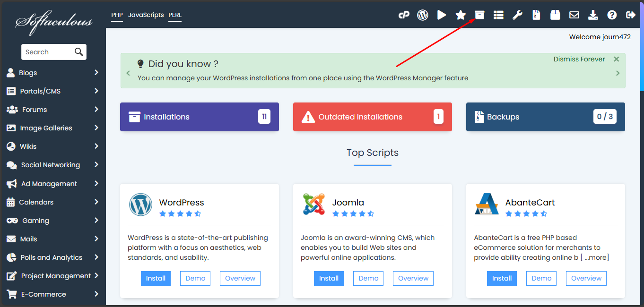Open the email settings envelope icon
The image size is (644, 307).
pos(574,15)
